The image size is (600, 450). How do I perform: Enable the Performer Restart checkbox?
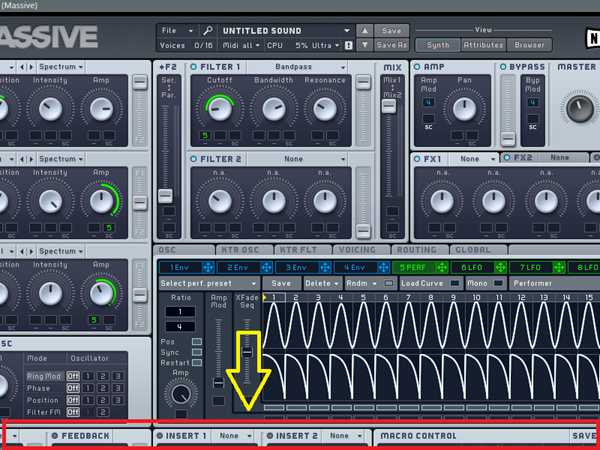coord(197,362)
